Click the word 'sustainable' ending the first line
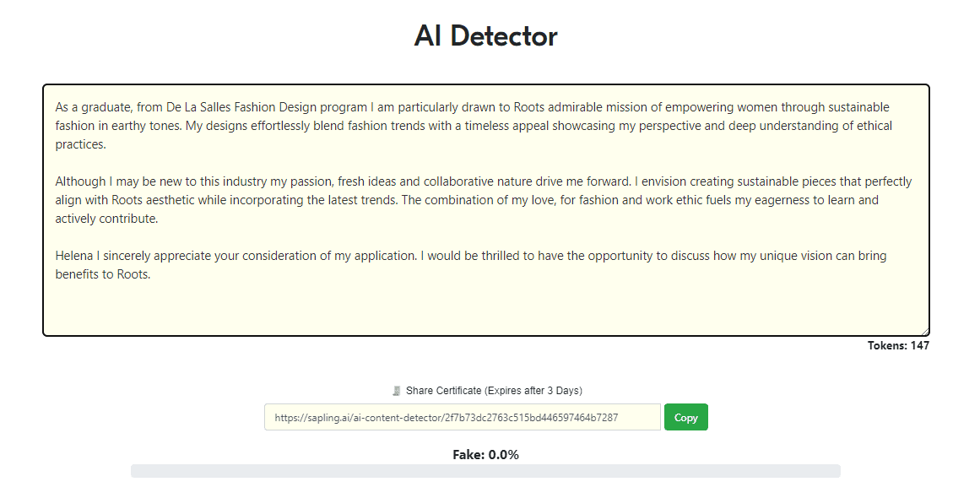980x498 pixels. [858, 107]
